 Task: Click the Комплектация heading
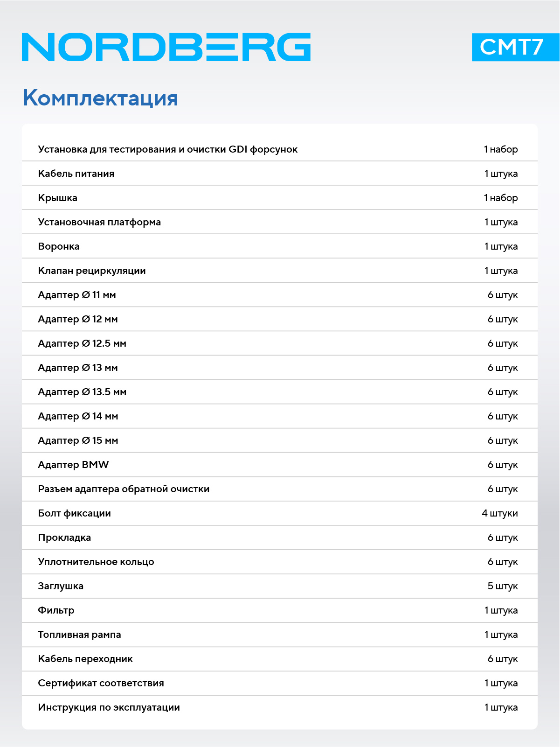(100, 98)
